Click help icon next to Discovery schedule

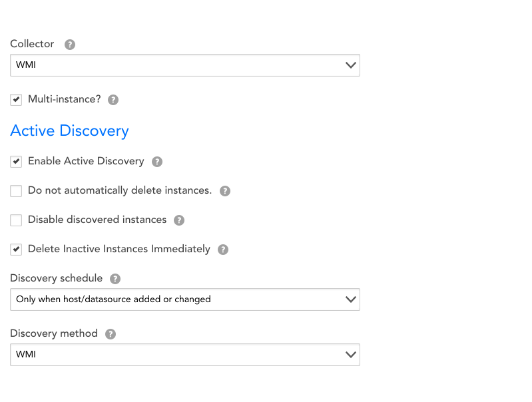[115, 279]
